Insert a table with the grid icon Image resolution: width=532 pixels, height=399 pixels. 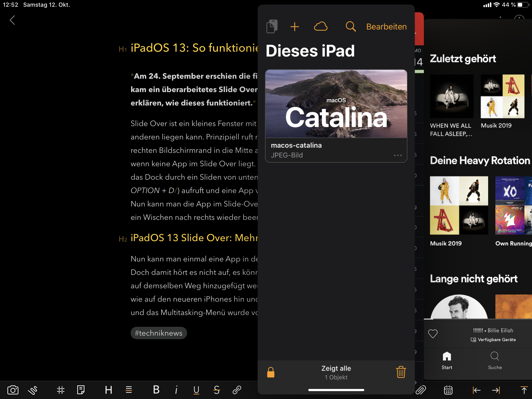(61, 390)
